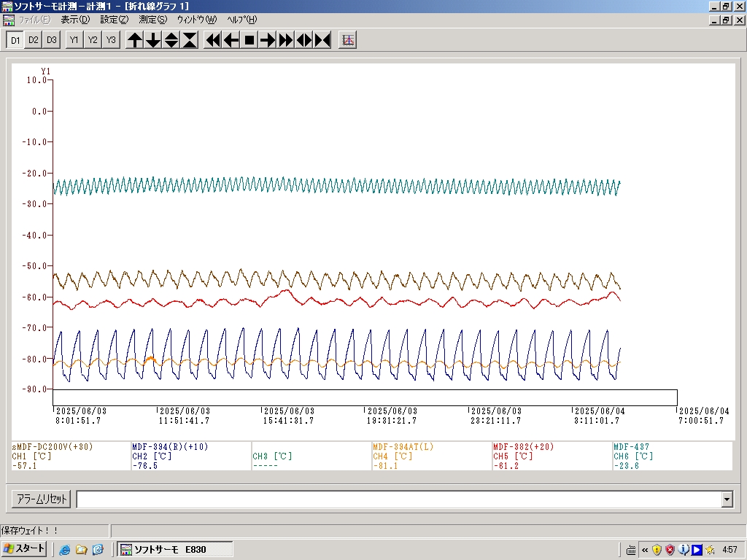The width and height of the screenshot is (747, 560).
Task: Open the MDI child window icon menu
Action: pos(9,20)
